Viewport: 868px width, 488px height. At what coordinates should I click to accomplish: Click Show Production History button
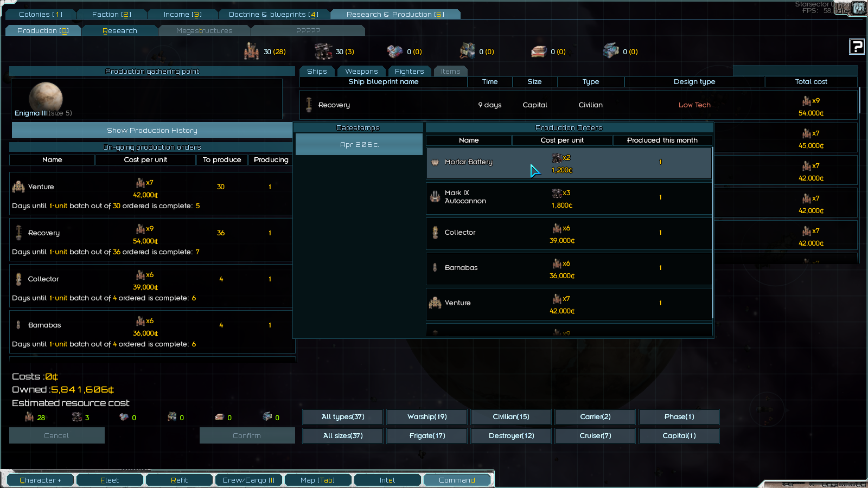(x=152, y=130)
